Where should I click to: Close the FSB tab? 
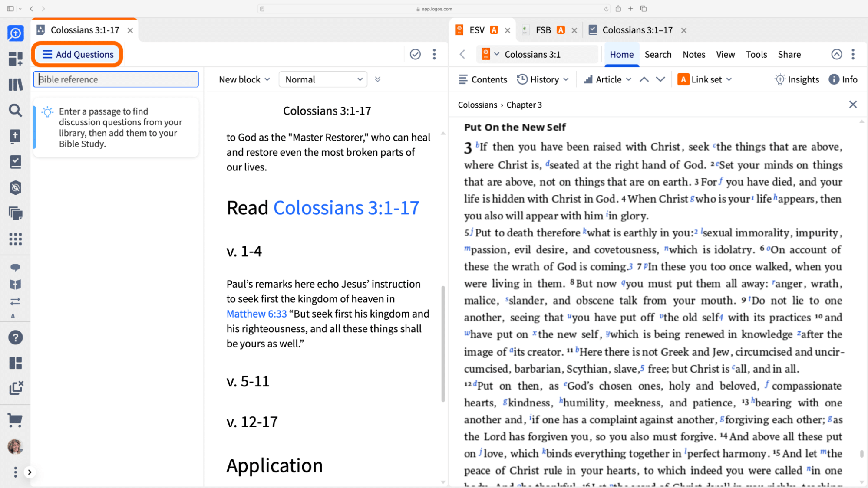pos(574,30)
